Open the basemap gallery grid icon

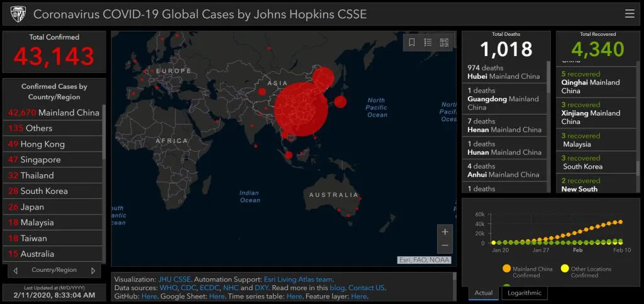click(444, 42)
